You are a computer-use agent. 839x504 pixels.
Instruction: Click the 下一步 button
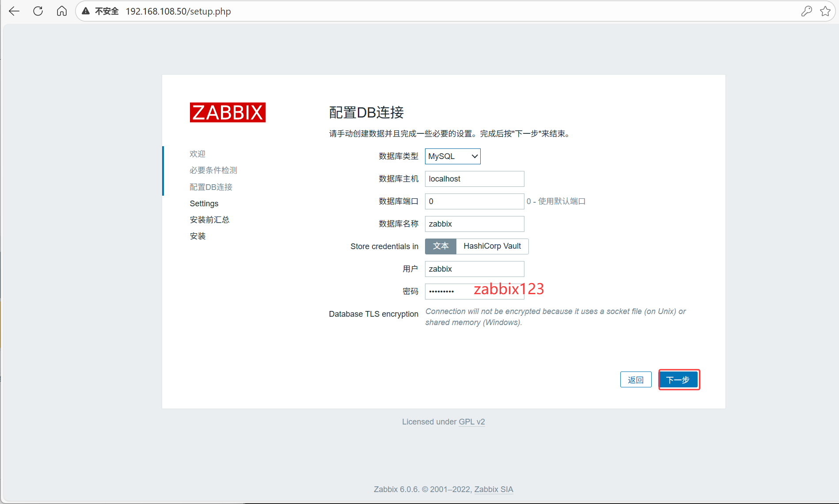(x=678, y=379)
